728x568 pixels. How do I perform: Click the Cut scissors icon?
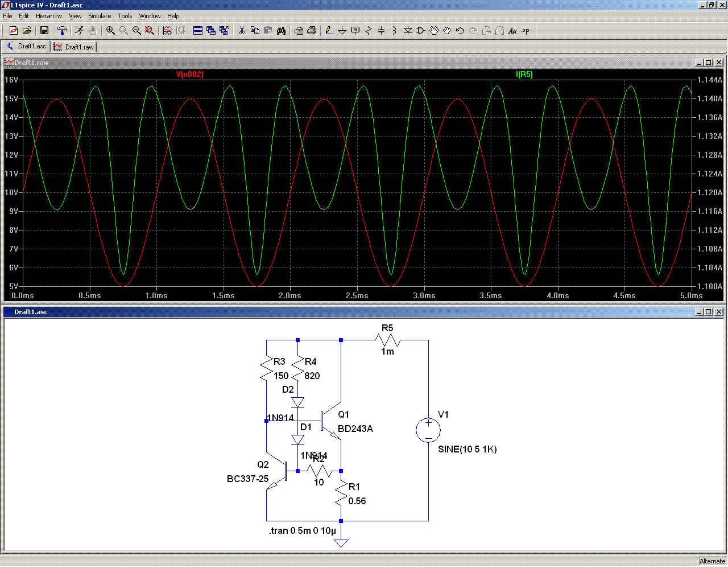click(242, 31)
